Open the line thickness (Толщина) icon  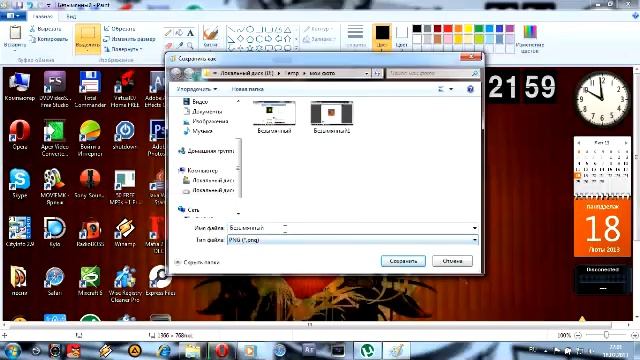[x=355, y=32]
